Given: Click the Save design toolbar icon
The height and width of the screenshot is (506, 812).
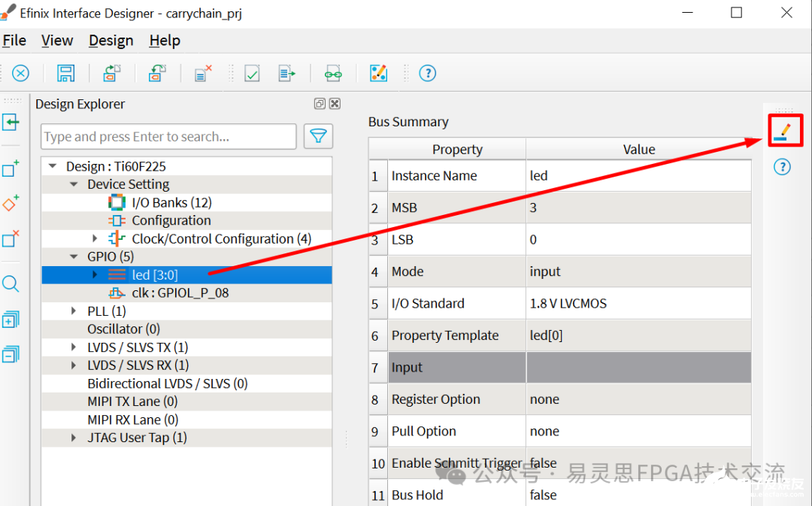Looking at the screenshot, I should point(66,73).
